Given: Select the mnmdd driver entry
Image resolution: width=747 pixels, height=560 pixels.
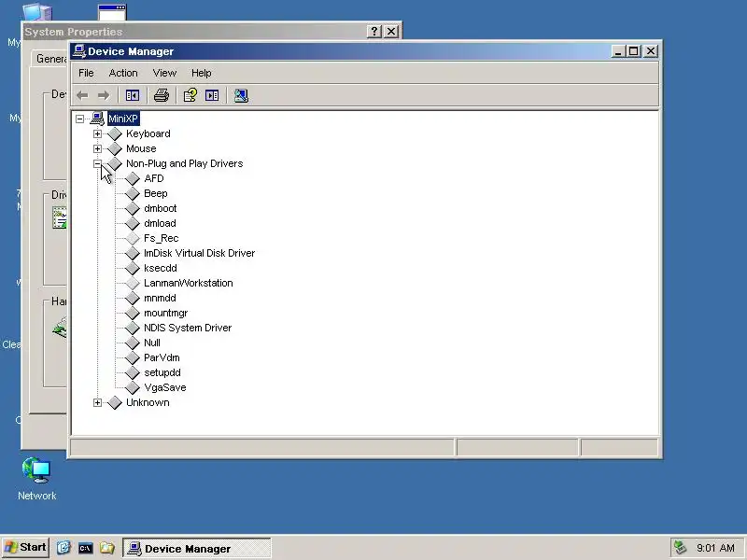Looking at the screenshot, I should pyautogui.click(x=160, y=298).
